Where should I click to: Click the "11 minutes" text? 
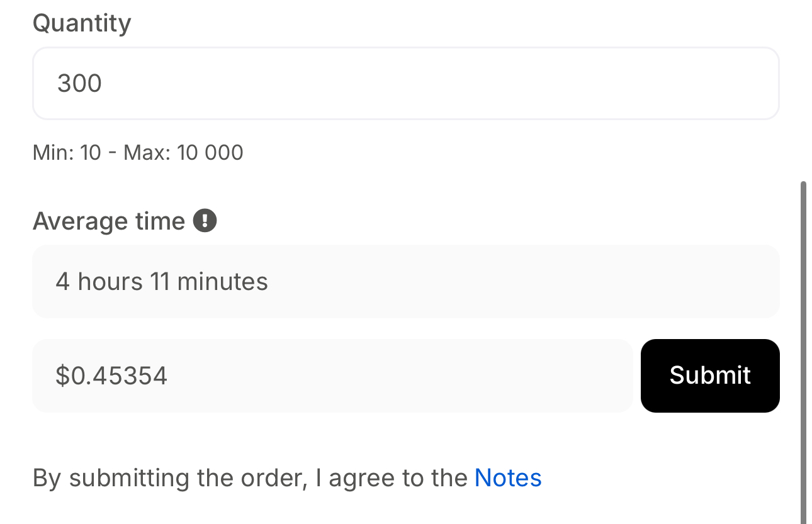point(209,281)
